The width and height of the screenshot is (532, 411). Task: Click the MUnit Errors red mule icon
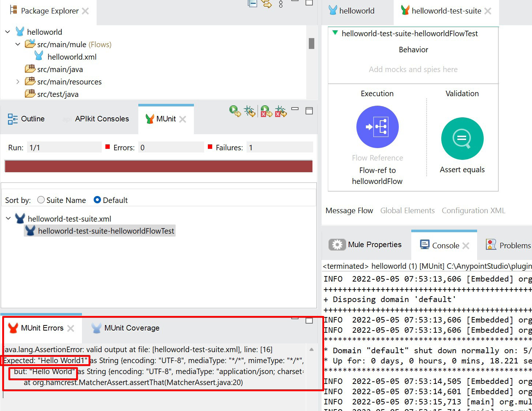click(13, 328)
